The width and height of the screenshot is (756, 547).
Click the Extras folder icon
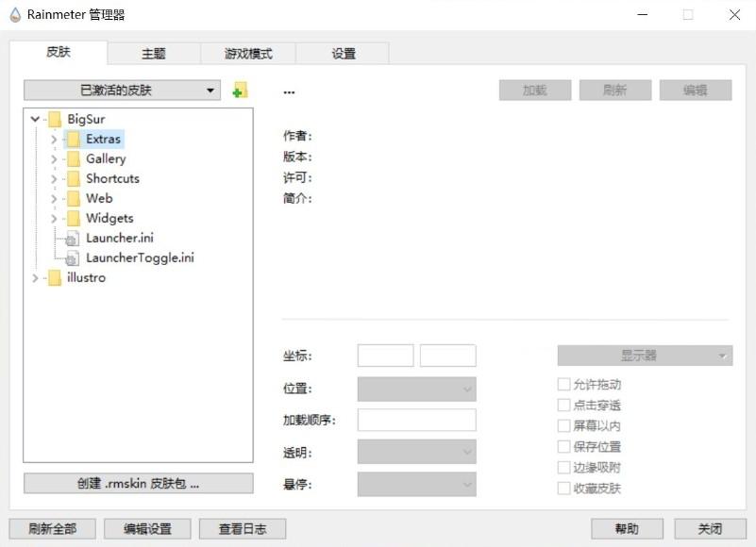74,140
